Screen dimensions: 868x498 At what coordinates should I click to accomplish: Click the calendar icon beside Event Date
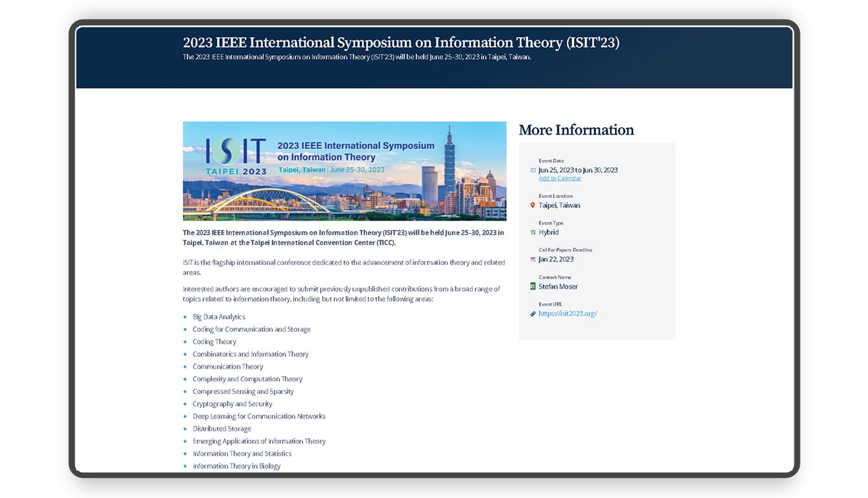click(533, 170)
